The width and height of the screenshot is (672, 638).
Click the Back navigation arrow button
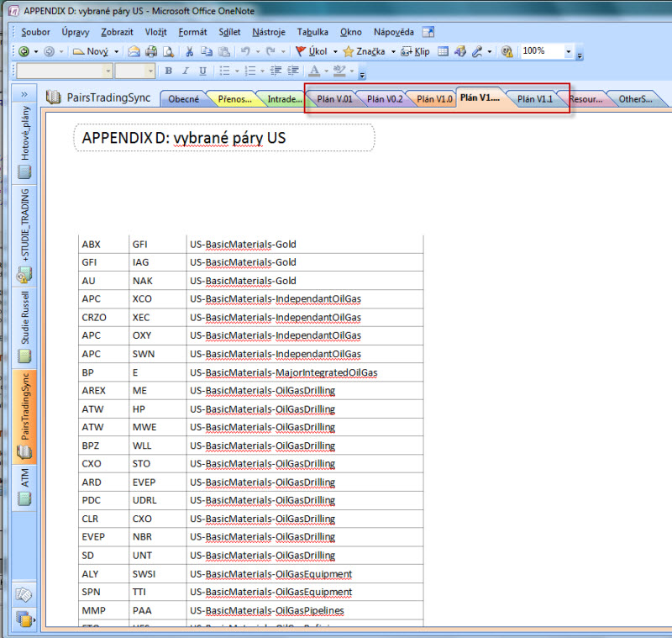[x=24, y=51]
